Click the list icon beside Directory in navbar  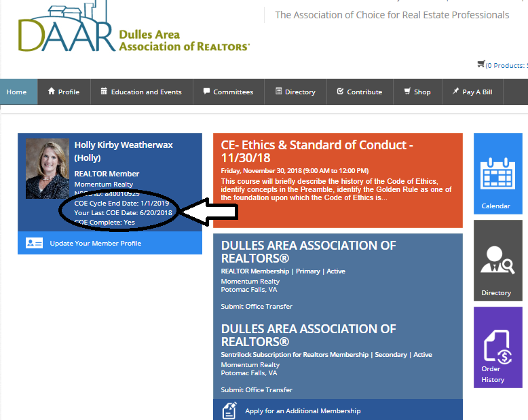click(278, 91)
